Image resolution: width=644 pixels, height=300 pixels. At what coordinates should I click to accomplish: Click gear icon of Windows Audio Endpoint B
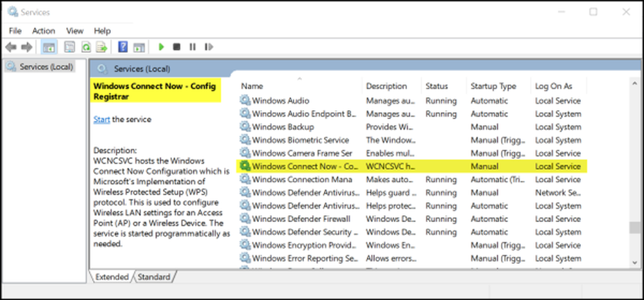245,113
